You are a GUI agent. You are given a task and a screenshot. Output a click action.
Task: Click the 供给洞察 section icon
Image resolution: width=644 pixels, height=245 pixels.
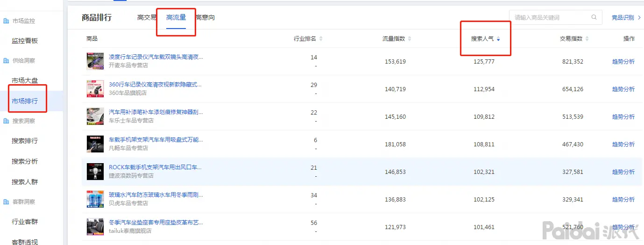[x=6, y=61]
